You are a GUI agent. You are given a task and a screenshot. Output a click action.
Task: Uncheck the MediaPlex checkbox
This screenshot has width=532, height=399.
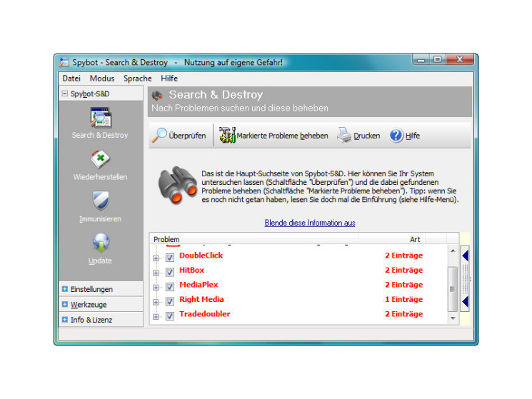point(170,287)
